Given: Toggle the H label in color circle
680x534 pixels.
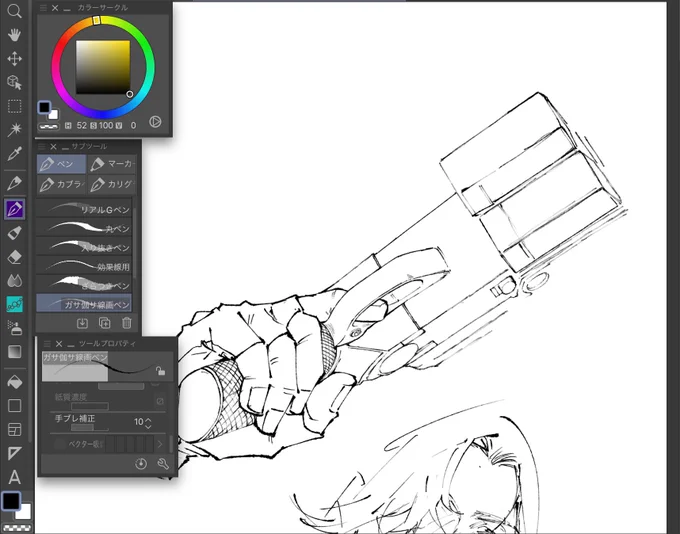Looking at the screenshot, I should pyautogui.click(x=68, y=125).
